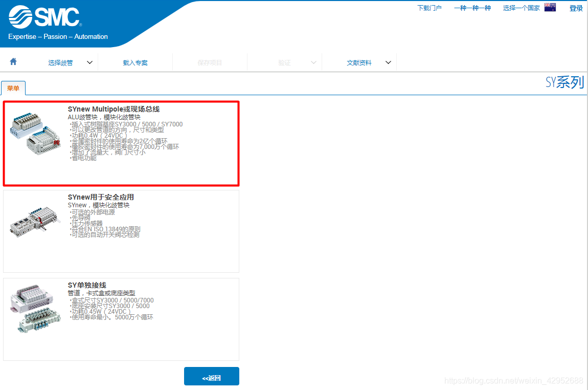Viewport: 588px width, 390px height.
Task: Click the ALU歧管块，模块化歧管块 subtitle
Action: tap(104, 117)
